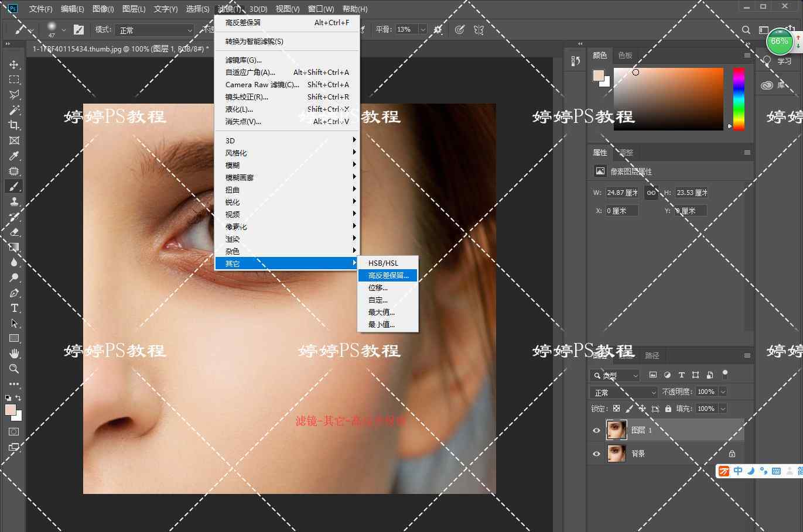Select the Eraser tool
Image resolution: width=803 pixels, height=532 pixels.
coord(14,232)
